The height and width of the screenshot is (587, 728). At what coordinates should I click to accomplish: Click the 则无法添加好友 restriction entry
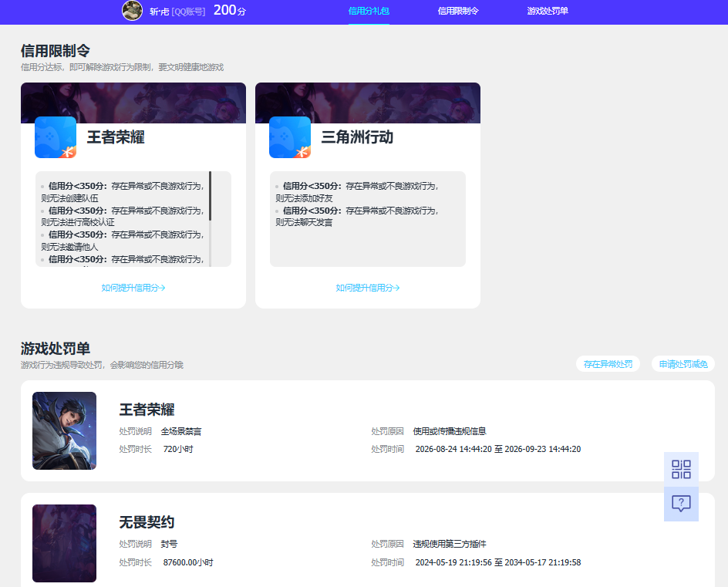[x=304, y=198]
